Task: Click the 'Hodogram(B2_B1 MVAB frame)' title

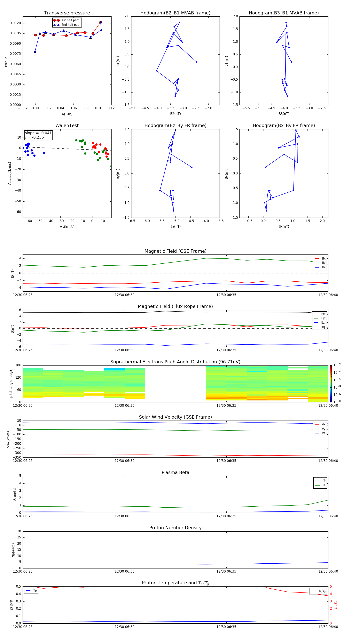Action: coord(175,13)
